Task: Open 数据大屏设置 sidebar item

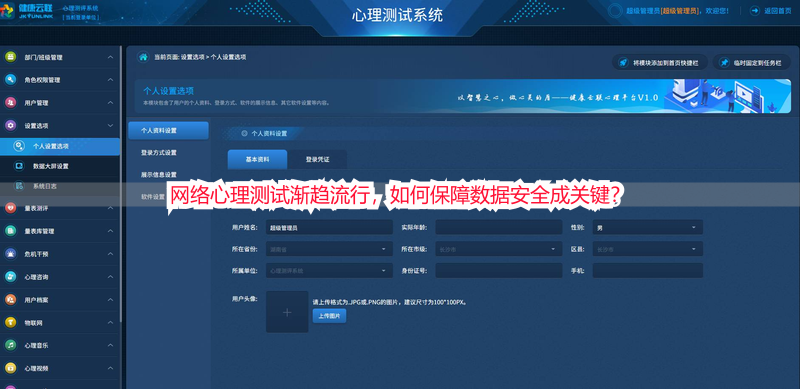Action: [60, 166]
